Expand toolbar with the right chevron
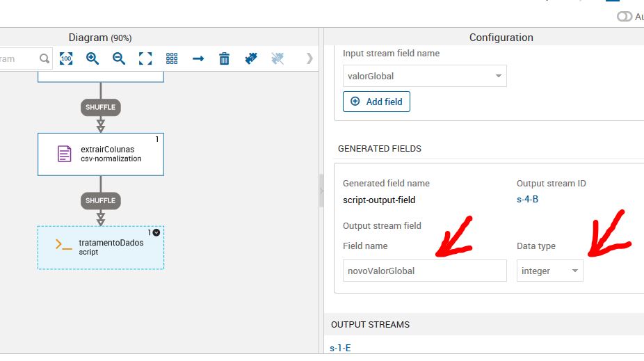The image size is (644, 361). point(309,58)
